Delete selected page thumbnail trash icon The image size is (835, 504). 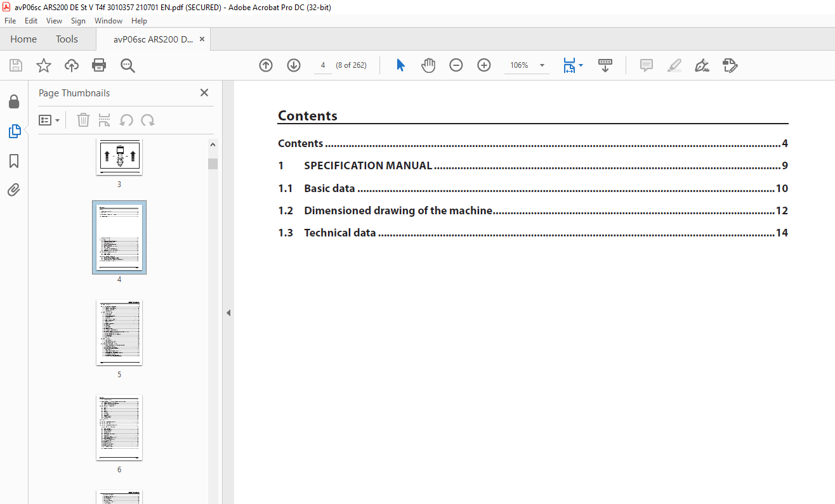click(x=83, y=120)
